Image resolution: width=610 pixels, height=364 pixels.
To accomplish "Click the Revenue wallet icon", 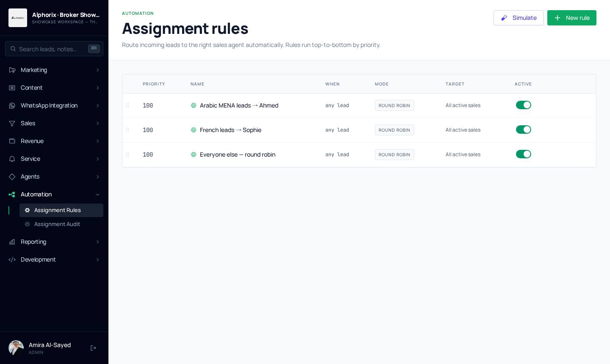I will (12, 141).
